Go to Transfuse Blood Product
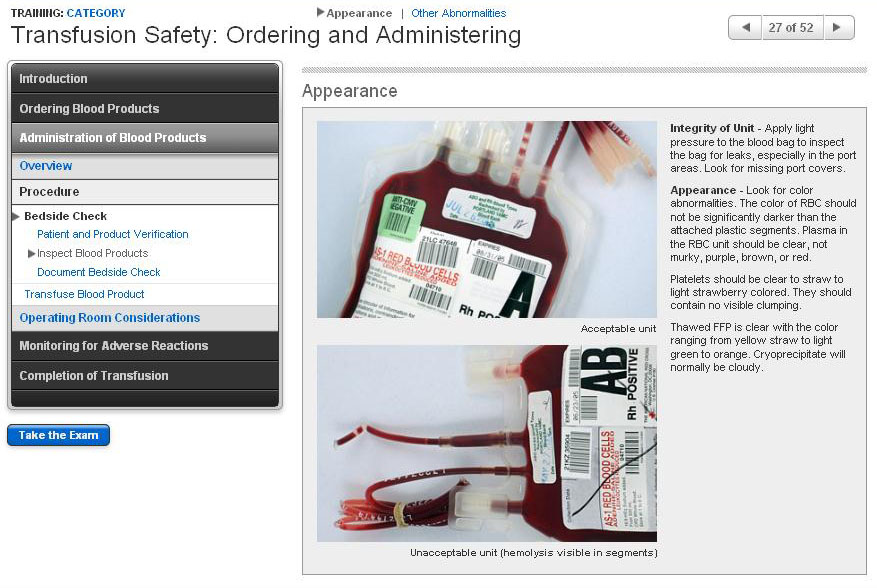Screen dimensions: 877x588 click(x=84, y=294)
